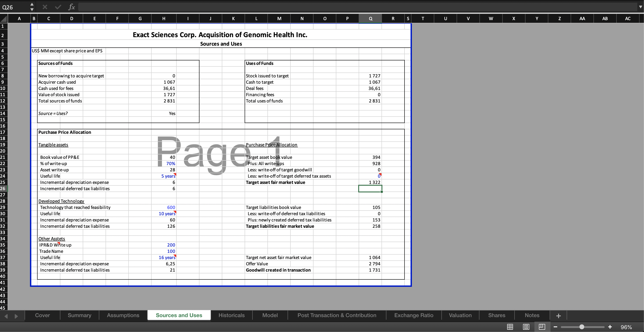
Task: Switch to Normal view icon
Action: tap(510, 327)
